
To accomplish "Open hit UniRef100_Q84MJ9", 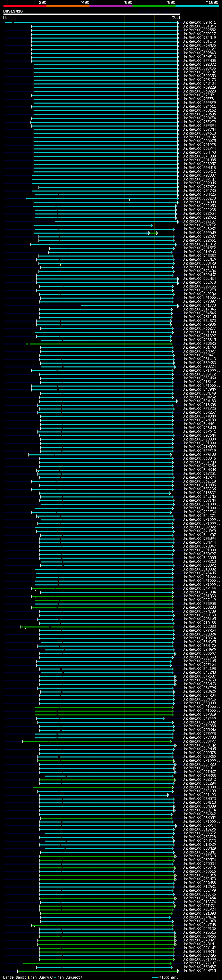I will 199,38.
